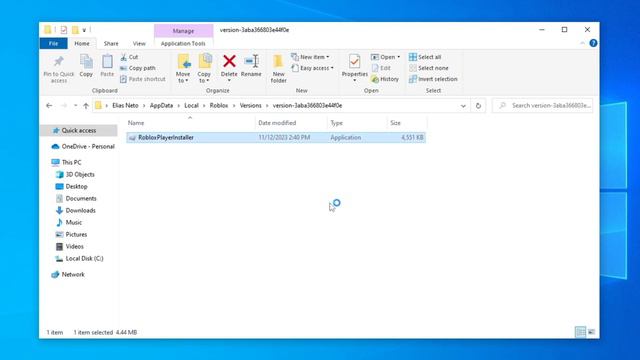Open Desktop in the sidebar

pos(71,187)
